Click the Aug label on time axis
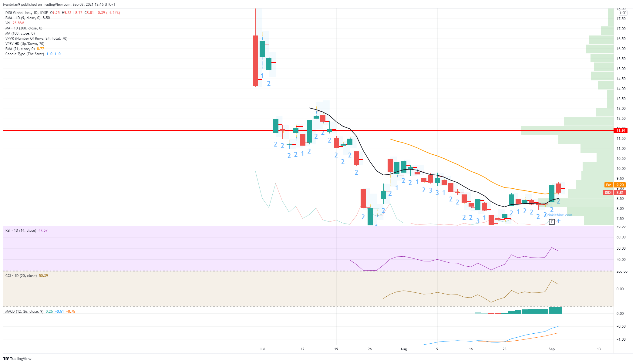 pos(403,349)
